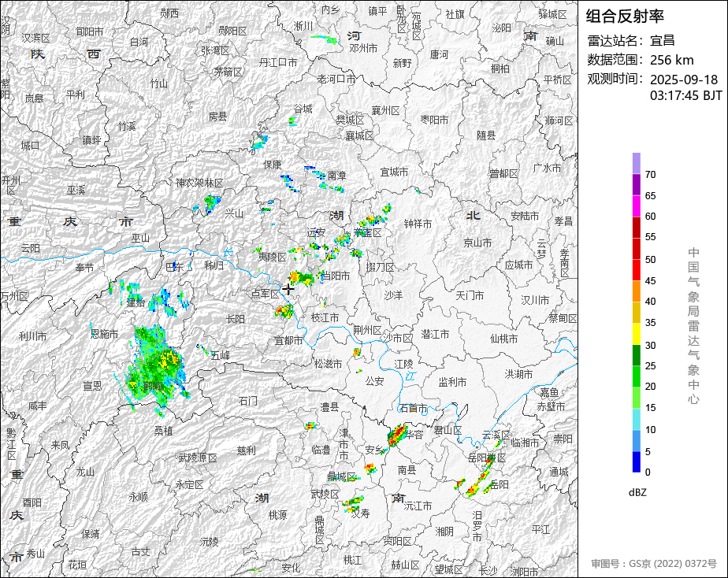Click the time stamp 03:17:45 BJT
This screenshot has width=728, height=578.
pos(685,95)
